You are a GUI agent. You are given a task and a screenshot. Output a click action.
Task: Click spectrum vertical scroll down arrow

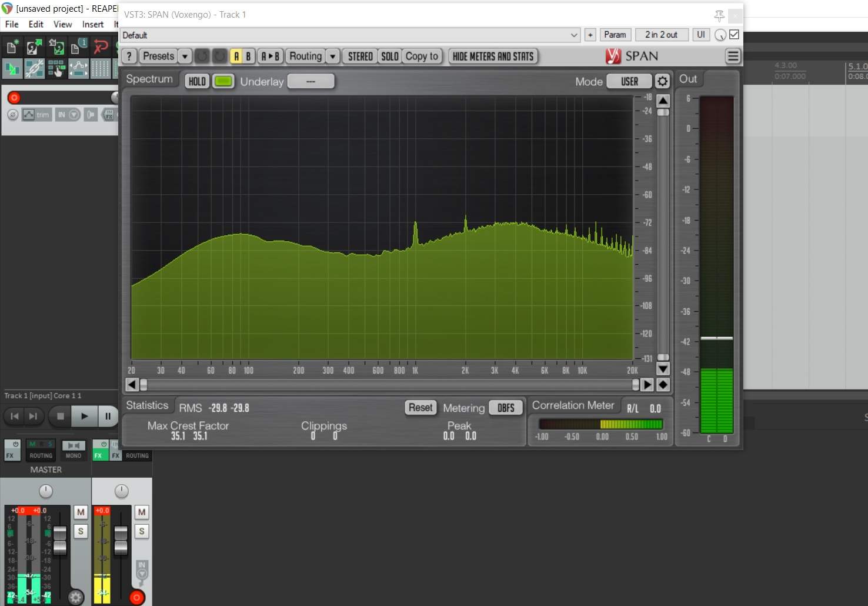pos(663,369)
